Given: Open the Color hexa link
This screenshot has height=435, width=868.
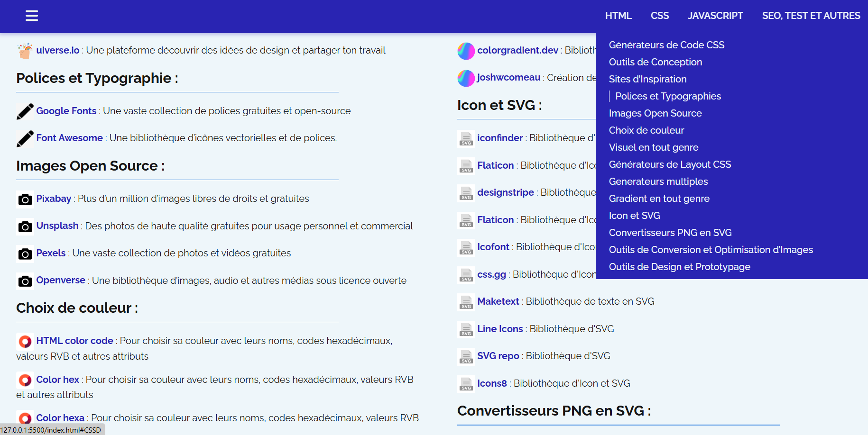Looking at the screenshot, I should (60, 418).
